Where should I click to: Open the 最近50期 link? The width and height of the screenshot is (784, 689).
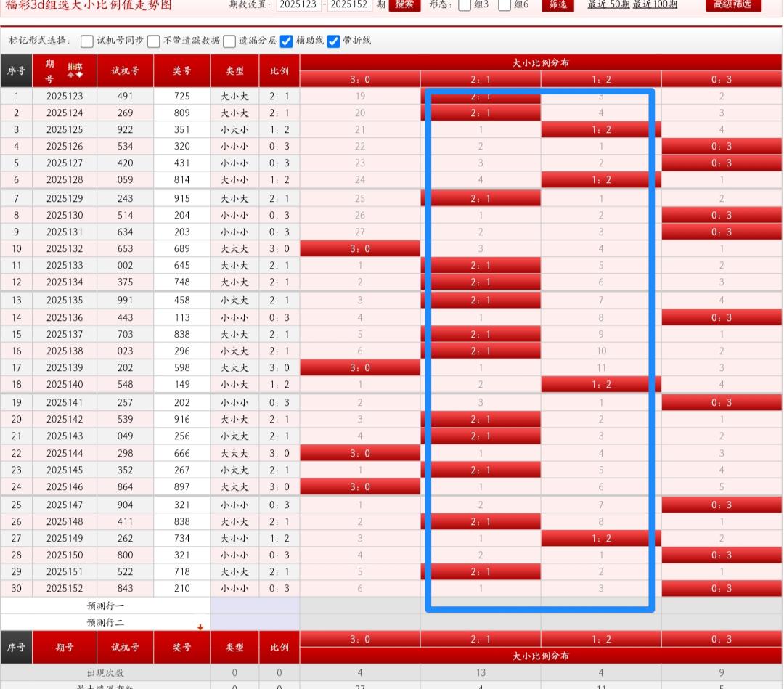[608, 5]
